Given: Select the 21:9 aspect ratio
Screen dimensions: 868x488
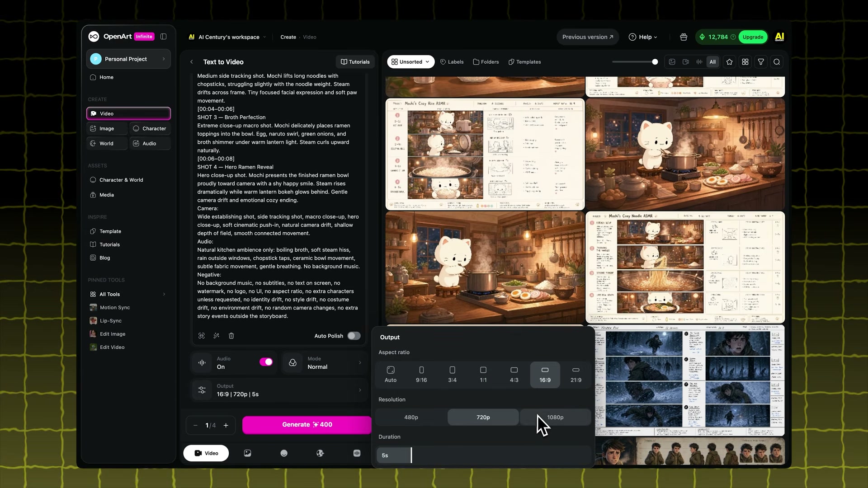Looking at the screenshot, I should coord(576,375).
